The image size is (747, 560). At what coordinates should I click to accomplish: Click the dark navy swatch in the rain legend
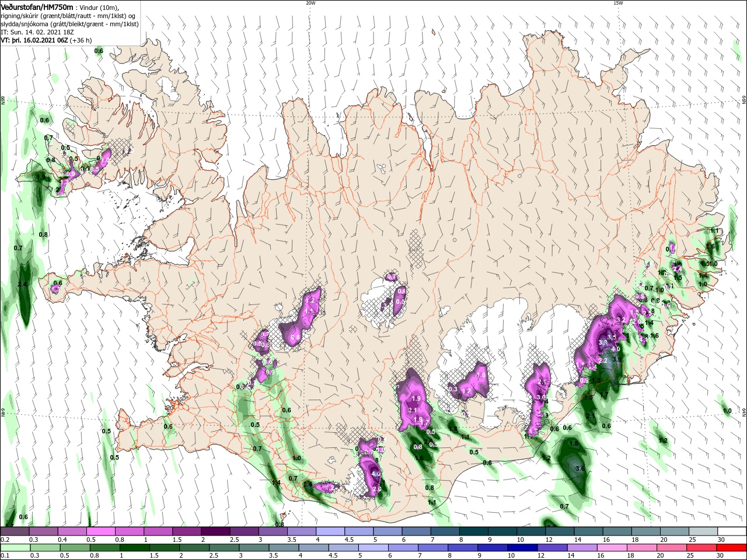(521, 548)
